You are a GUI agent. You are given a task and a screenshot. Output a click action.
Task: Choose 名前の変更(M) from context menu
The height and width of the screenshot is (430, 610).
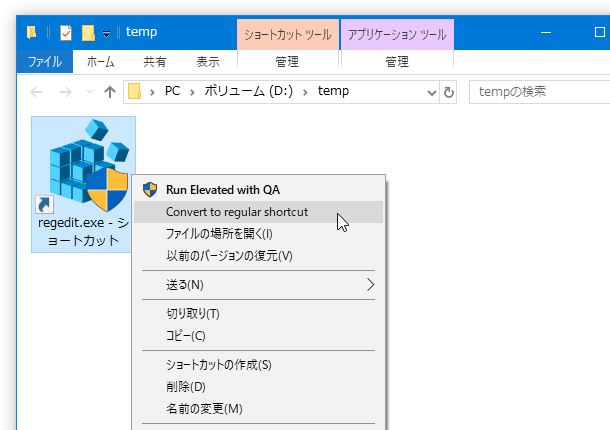click(258, 409)
